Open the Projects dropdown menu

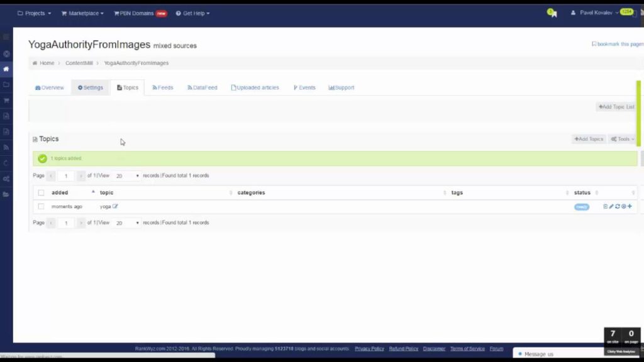click(34, 13)
